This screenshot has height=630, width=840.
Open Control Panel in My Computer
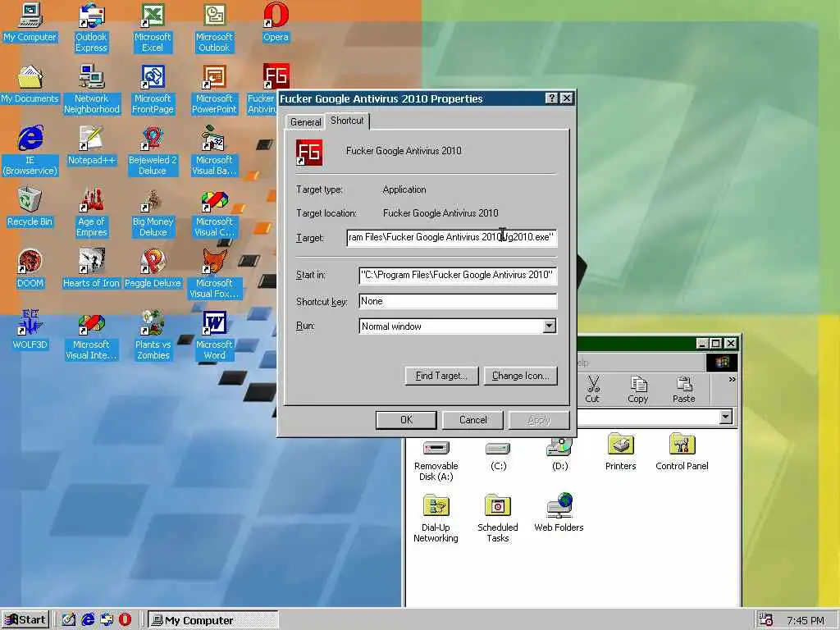tap(682, 453)
